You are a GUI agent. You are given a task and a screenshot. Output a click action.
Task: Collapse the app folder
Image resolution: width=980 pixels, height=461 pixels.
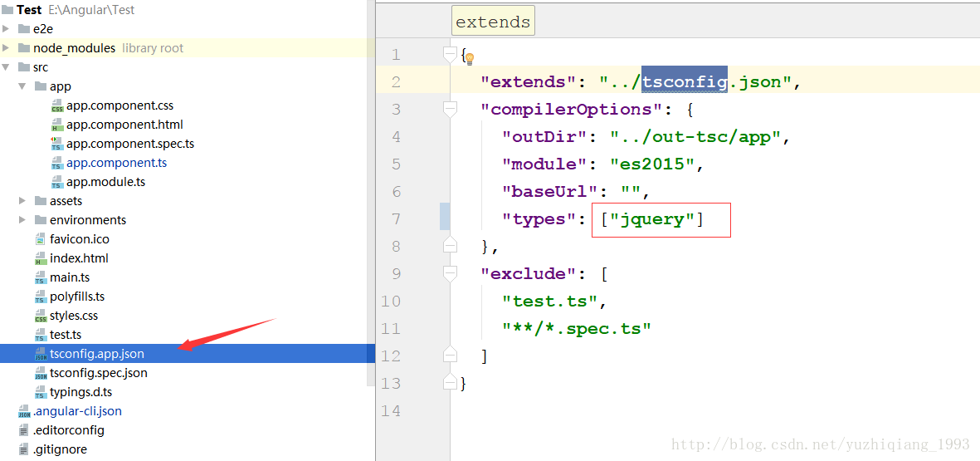pos(22,86)
